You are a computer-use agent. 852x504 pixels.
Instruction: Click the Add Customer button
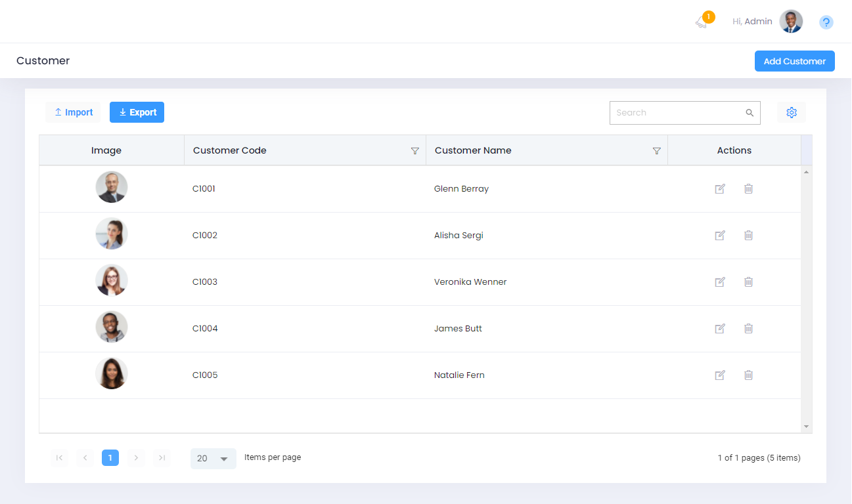point(794,61)
